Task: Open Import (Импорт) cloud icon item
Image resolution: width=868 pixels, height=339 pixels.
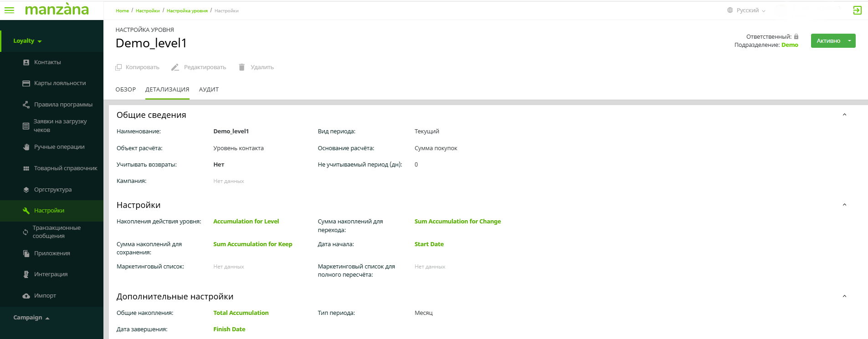Action: pyautogui.click(x=26, y=296)
